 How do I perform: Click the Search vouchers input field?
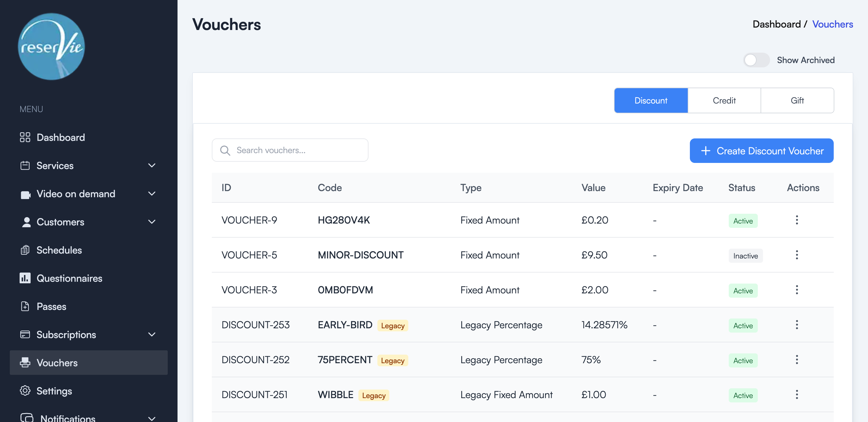point(290,150)
